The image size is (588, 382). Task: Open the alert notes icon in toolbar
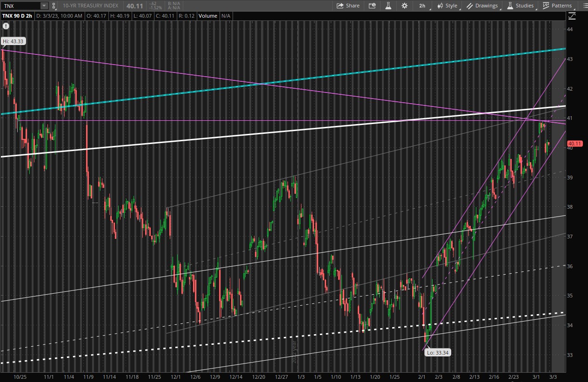(x=372, y=6)
